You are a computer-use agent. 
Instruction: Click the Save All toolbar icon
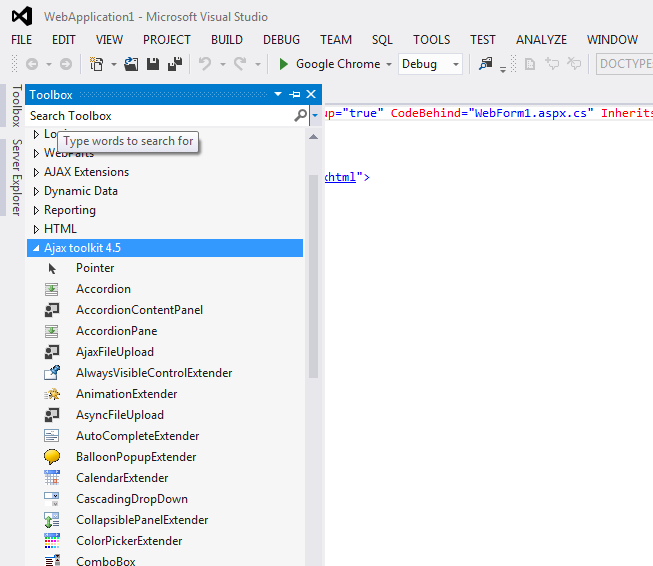[x=175, y=64]
